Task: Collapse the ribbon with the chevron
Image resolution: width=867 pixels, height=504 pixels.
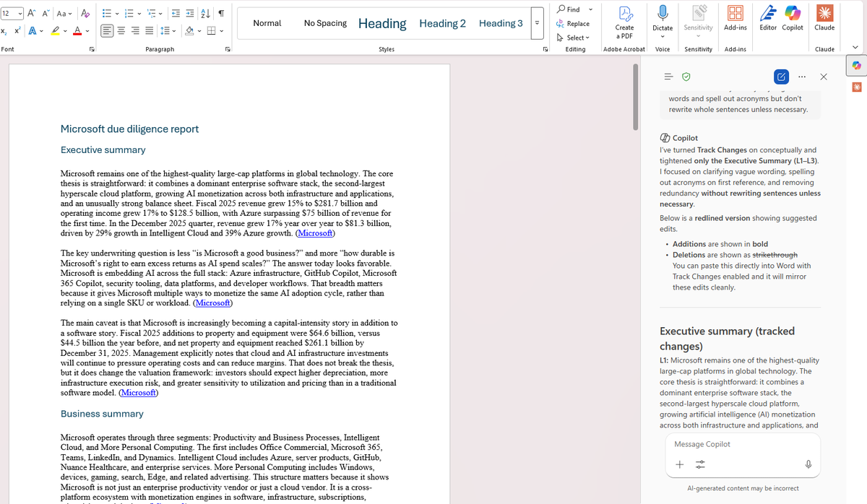Action: pyautogui.click(x=855, y=48)
